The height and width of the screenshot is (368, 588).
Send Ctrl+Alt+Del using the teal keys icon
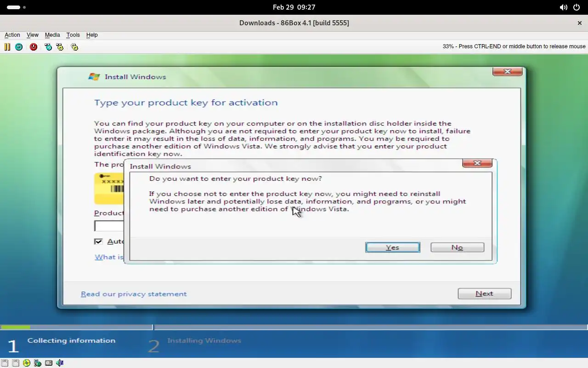tap(48, 47)
